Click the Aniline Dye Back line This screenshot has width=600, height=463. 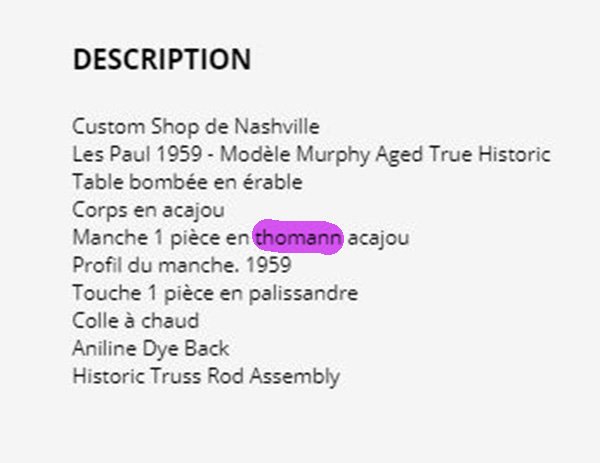point(150,349)
